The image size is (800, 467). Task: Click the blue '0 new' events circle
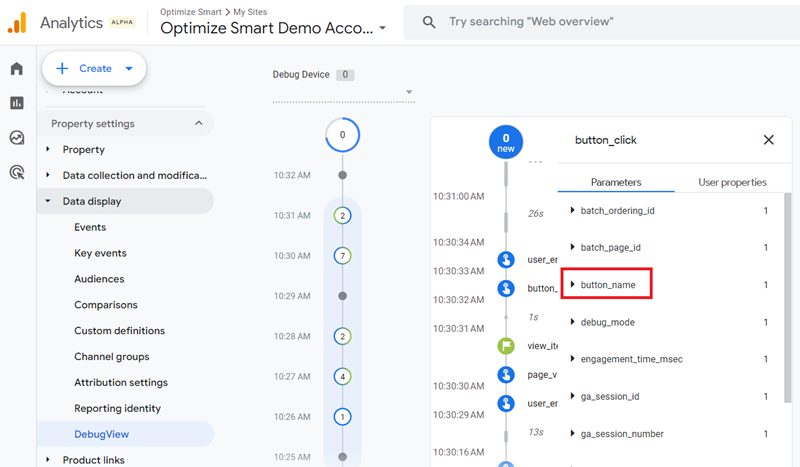tap(506, 142)
